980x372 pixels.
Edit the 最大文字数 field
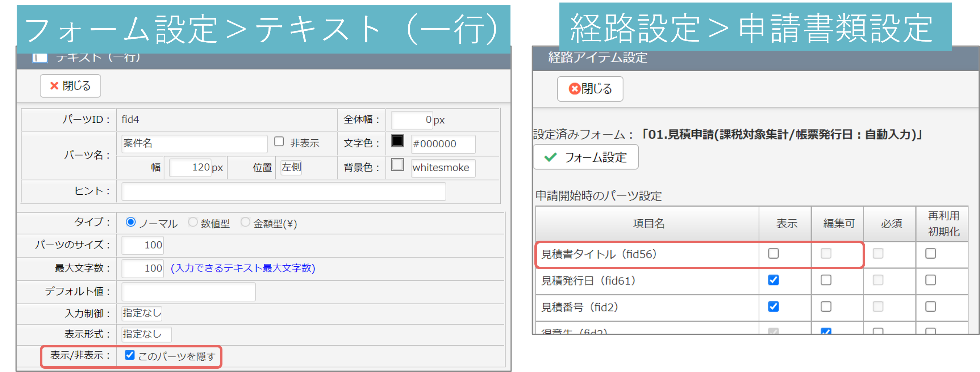pos(142,269)
